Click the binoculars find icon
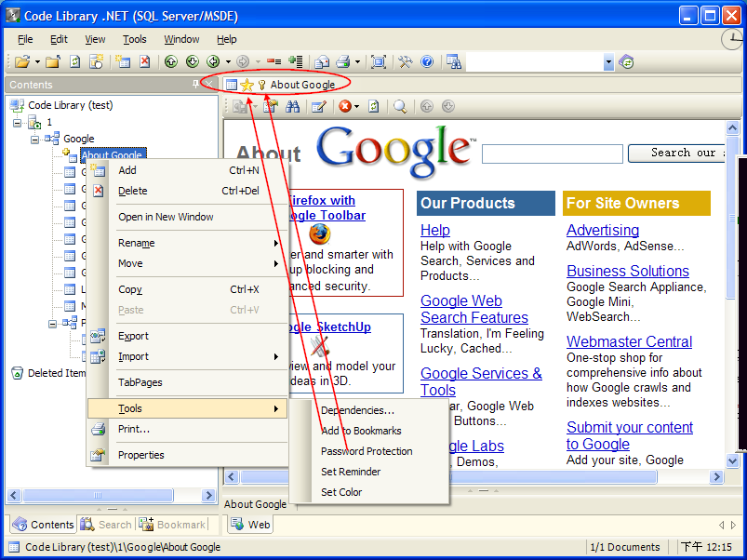Image resolution: width=747 pixels, height=560 pixels. (x=292, y=106)
